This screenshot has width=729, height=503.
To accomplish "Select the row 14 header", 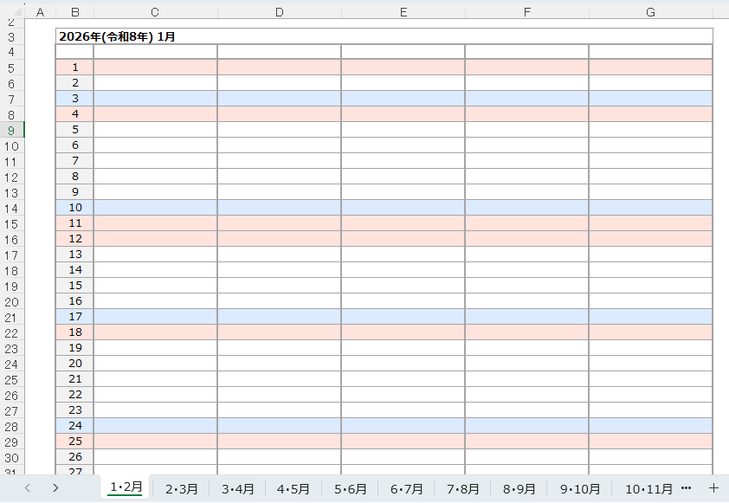I will 11,208.
